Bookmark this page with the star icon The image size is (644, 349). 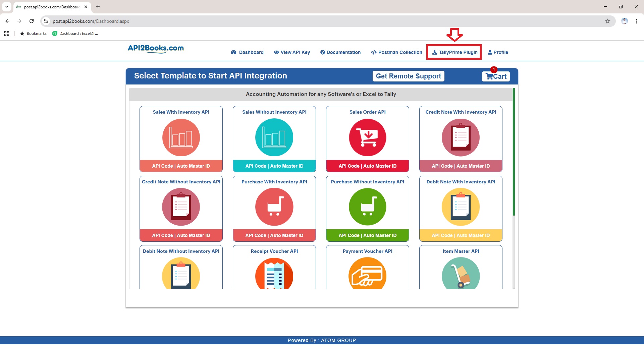(608, 21)
